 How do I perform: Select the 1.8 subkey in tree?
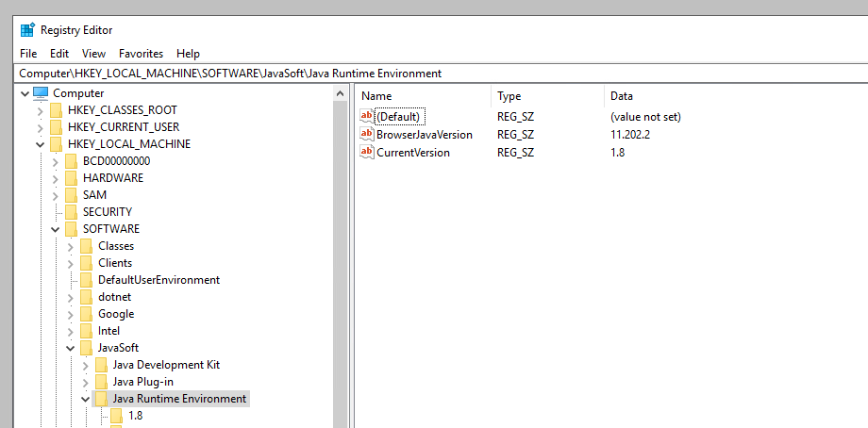coord(135,416)
